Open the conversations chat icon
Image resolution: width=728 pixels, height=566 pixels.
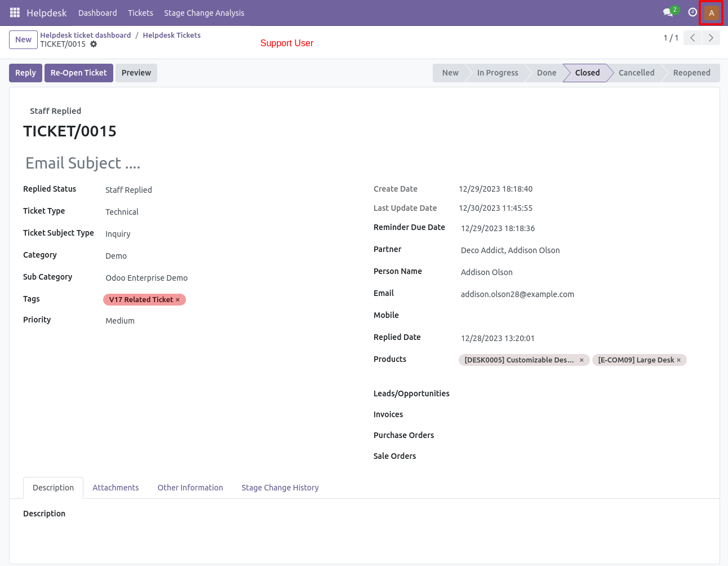pos(669,12)
